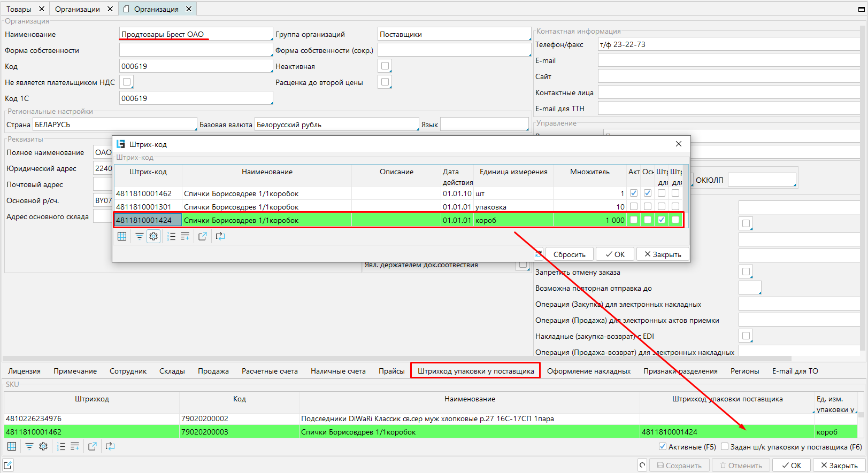Switch to the Товары tab

(x=19, y=9)
